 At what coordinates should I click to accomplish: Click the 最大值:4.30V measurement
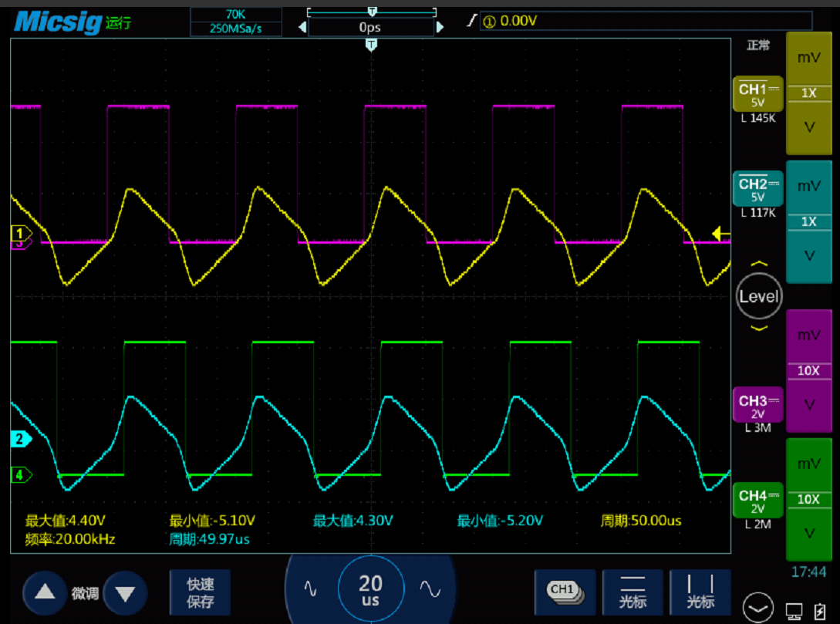tap(353, 521)
